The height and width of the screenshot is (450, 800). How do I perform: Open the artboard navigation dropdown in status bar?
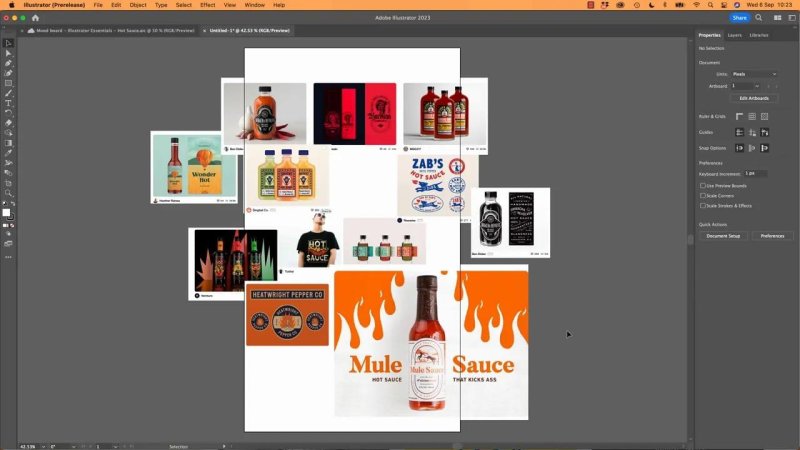click(x=116, y=446)
